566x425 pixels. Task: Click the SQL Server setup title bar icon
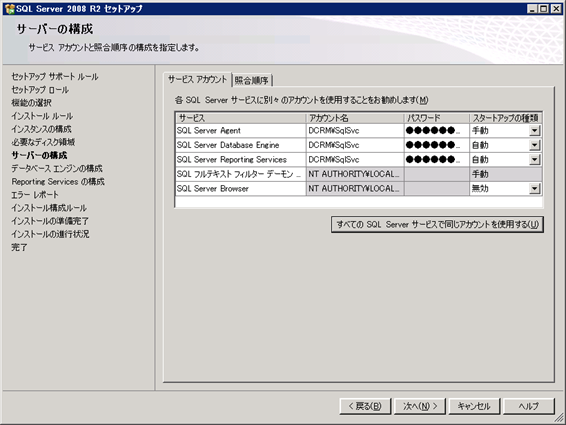point(9,9)
